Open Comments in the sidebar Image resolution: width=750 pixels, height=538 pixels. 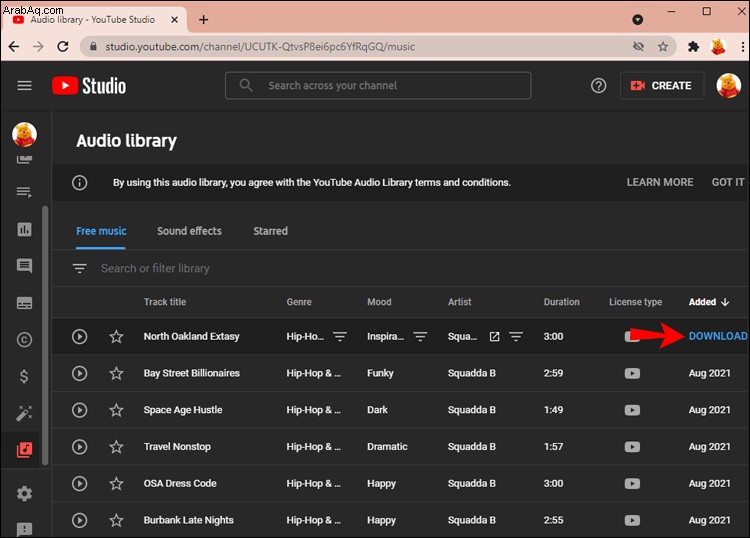coord(24,266)
